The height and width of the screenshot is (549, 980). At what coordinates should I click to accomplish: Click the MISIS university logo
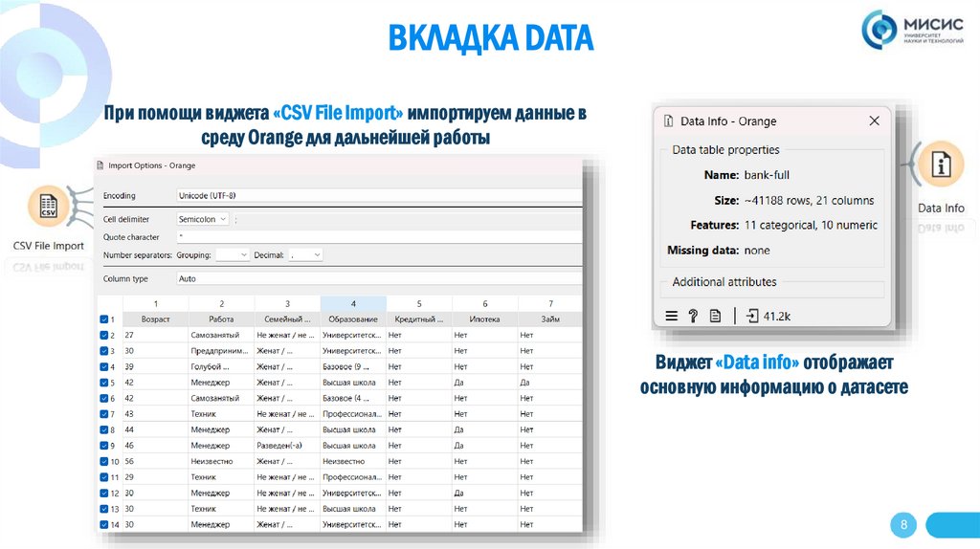click(x=912, y=30)
